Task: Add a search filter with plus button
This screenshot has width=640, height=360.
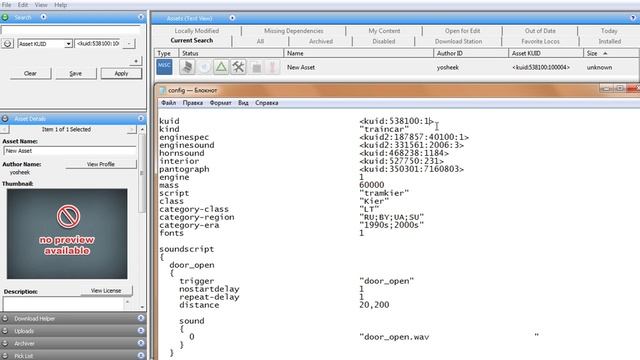Action: 136,61
